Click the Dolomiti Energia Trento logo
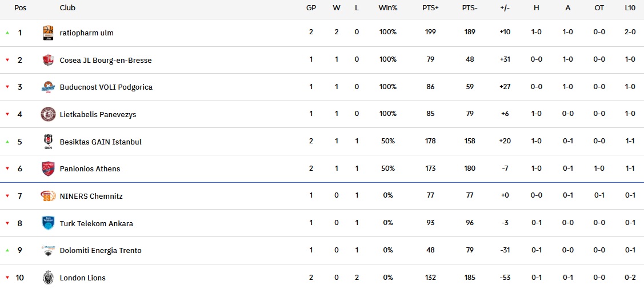This screenshot has height=289, width=644. 48,250
